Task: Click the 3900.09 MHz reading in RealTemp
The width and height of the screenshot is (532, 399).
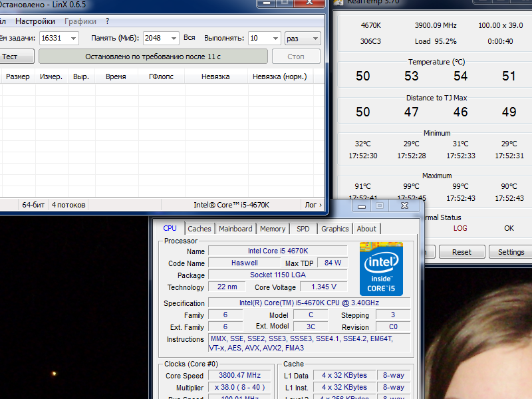Action: (436, 25)
